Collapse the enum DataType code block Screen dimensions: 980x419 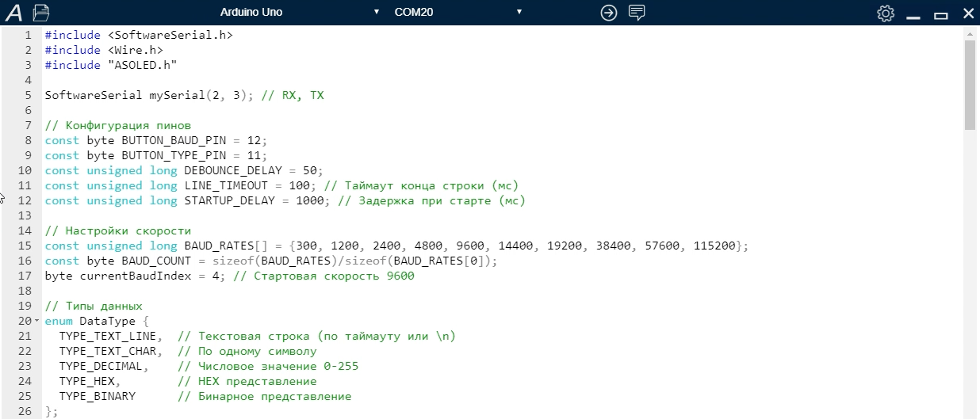[x=36, y=321]
